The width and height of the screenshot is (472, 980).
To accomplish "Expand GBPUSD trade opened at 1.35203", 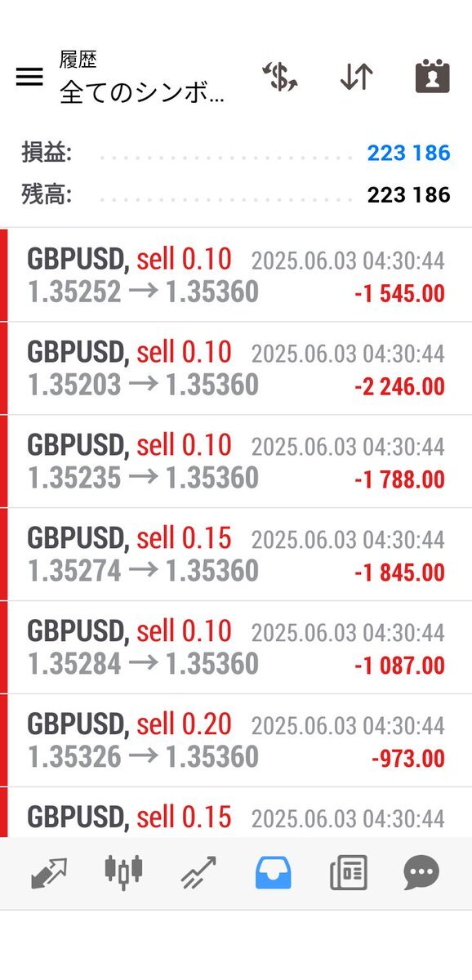I will 236,368.
